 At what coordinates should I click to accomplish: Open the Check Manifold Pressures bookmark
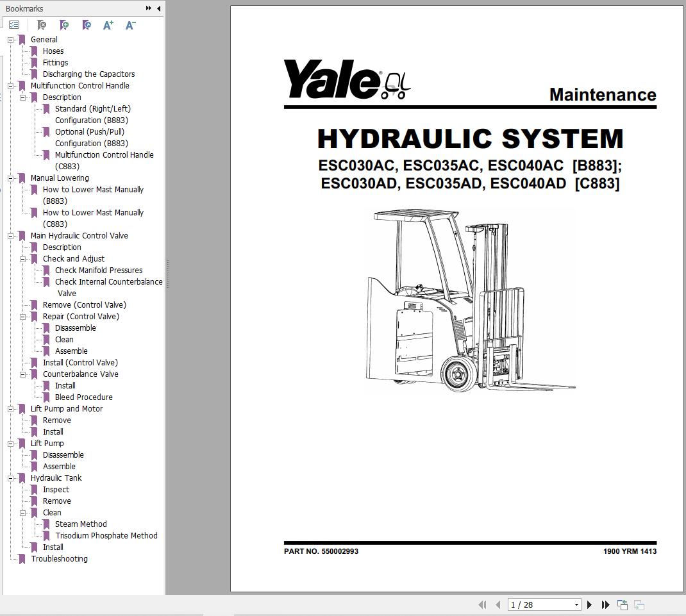coord(99,270)
